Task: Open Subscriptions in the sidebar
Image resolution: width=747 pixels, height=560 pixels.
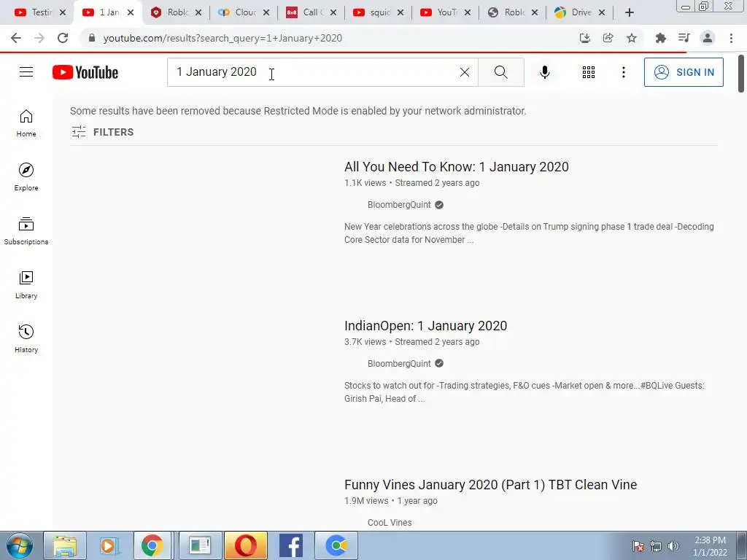Action: point(26,231)
